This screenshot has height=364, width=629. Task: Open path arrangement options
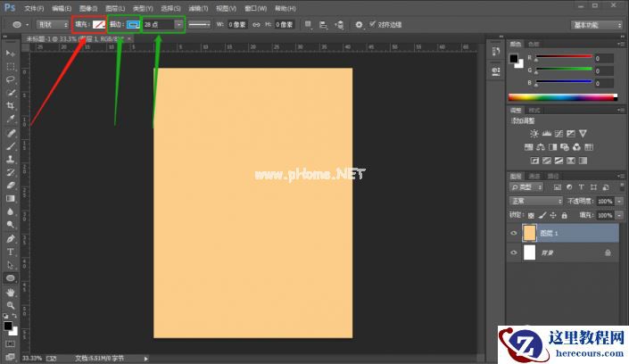[x=339, y=25]
